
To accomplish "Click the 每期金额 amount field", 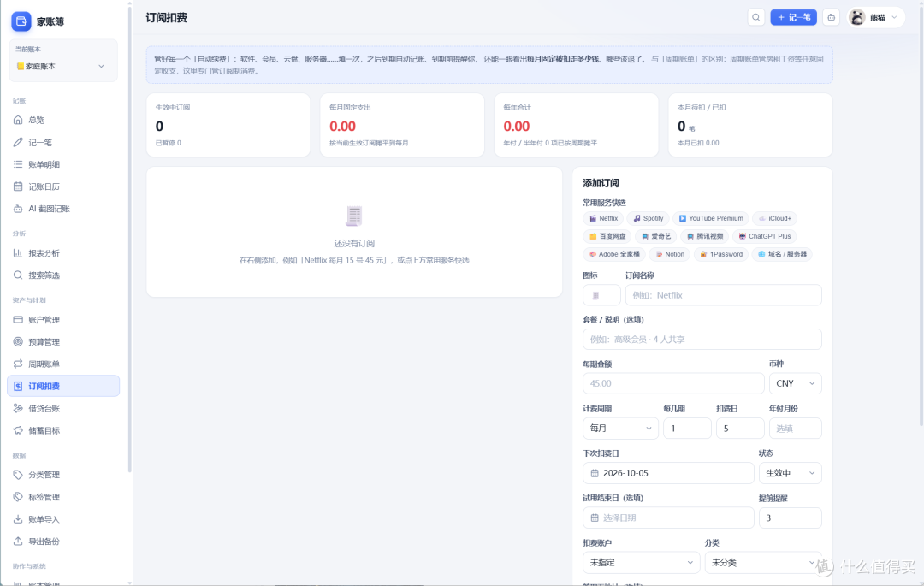I will pyautogui.click(x=673, y=383).
